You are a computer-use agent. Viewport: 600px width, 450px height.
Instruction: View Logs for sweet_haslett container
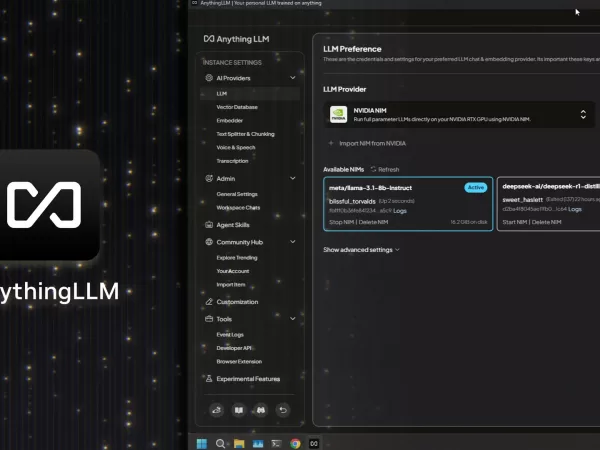[x=575, y=209]
